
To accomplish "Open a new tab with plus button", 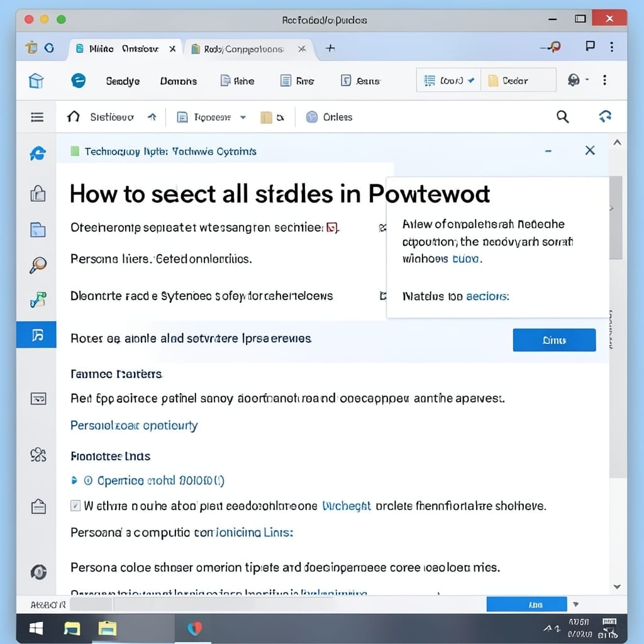I will click(x=330, y=48).
